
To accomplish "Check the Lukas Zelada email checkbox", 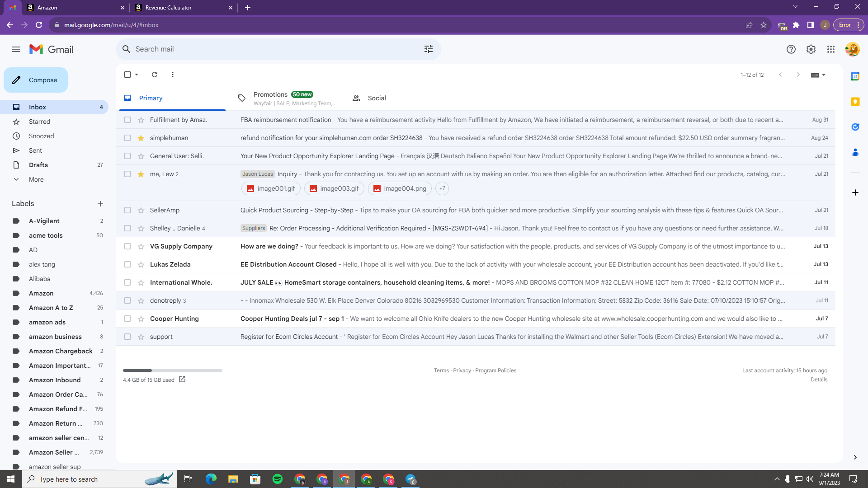I will coord(127,264).
